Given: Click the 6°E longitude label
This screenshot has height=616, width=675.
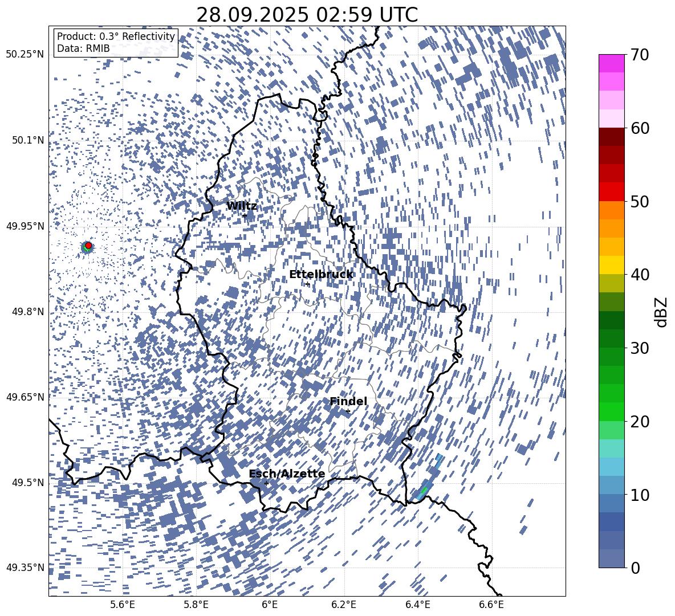Looking at the screenshot, I should coord(270,605).
